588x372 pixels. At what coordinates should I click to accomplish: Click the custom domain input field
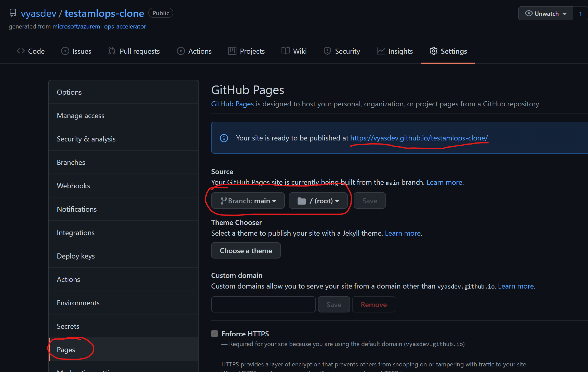pos(263,305)
